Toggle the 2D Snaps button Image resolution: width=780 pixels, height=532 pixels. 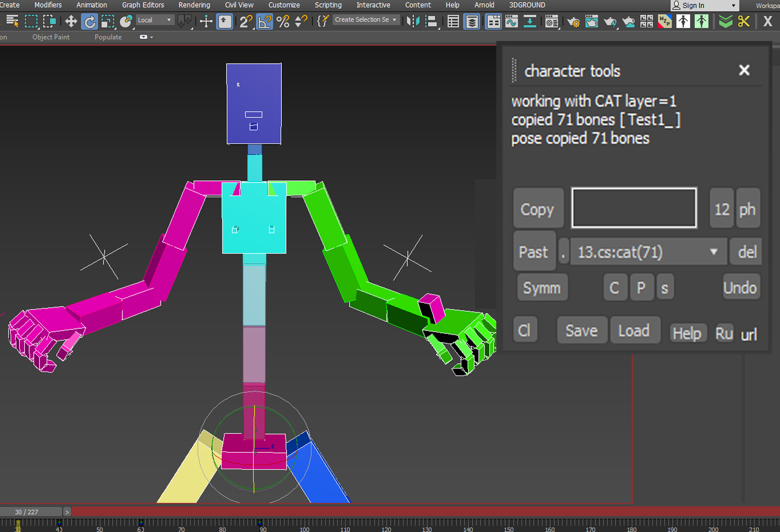pyautogui.click(x=245, y=21)
